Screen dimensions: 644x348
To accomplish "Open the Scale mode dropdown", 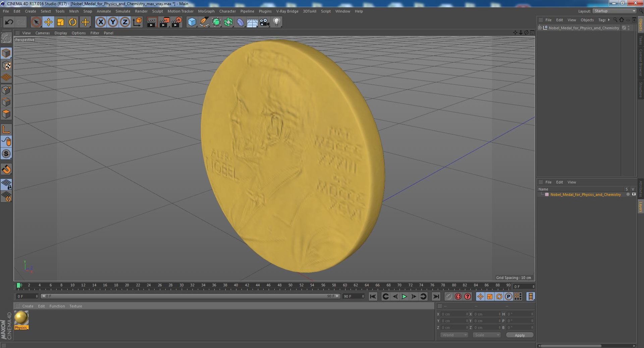I will click(486, 335).
